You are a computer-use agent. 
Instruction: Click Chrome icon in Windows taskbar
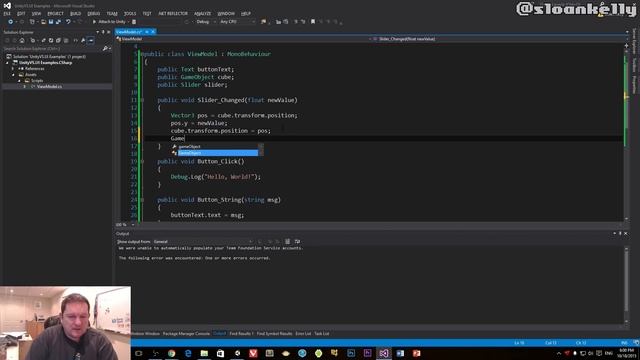coord(171,353)
